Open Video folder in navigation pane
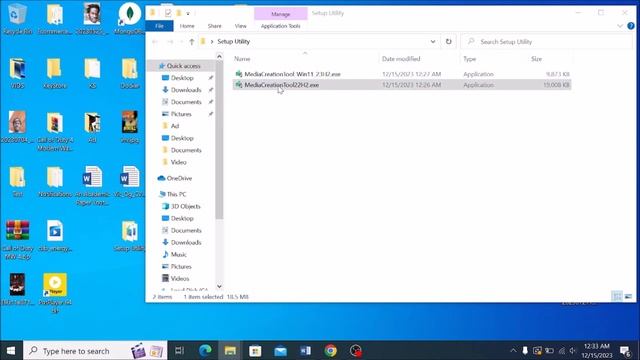The height and width of the screenshot is (360, 640). click(x=178, y=162)
